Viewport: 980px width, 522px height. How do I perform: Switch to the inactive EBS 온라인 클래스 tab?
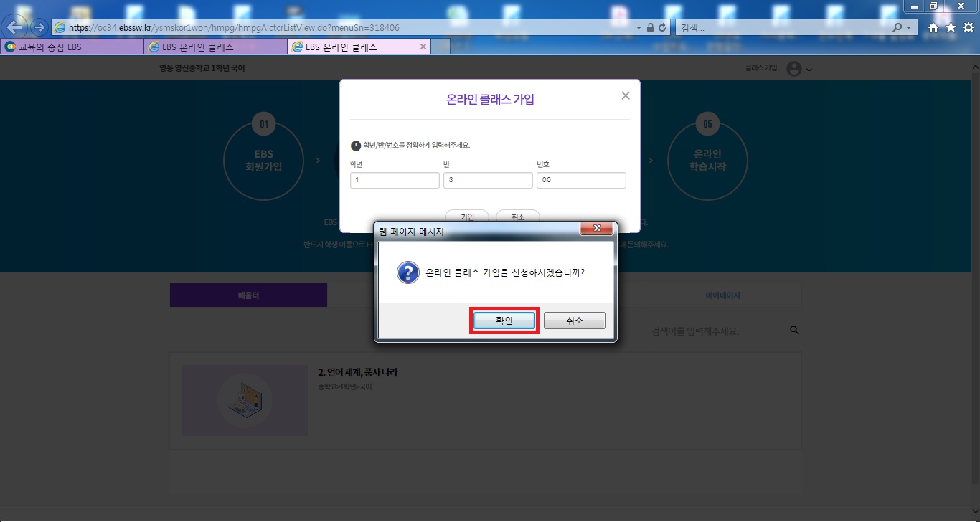(215, 47)
